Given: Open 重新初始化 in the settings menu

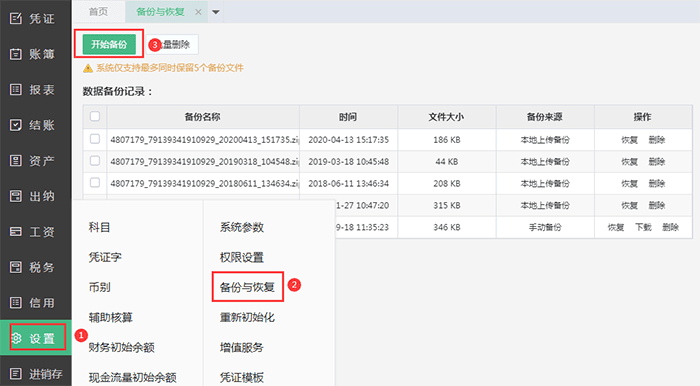Looking at the screenshot, I should 247,317.
